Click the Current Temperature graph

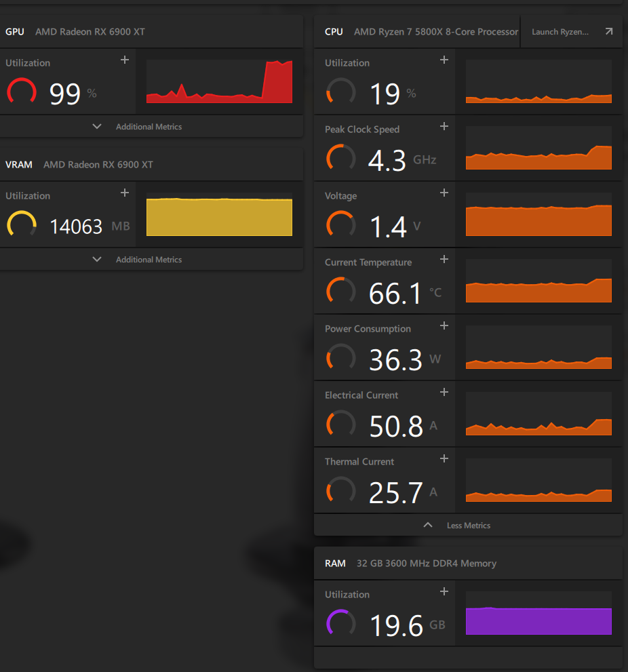[x=539, y=281]
